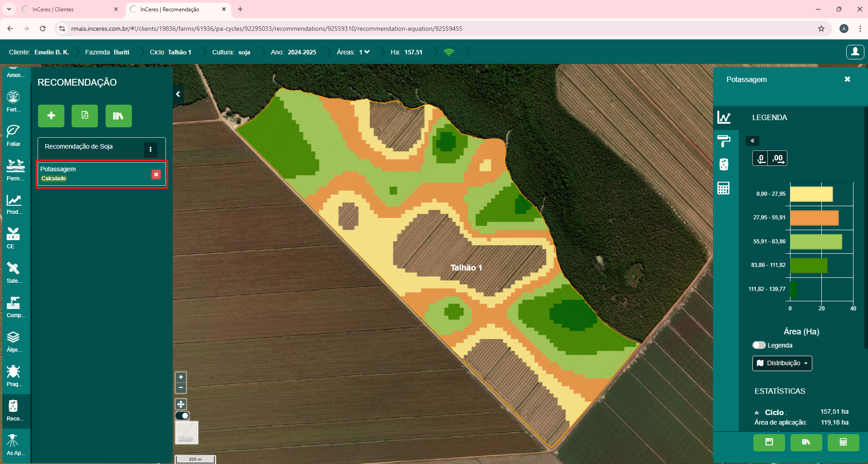Click the Ano 2024-2025 breadcrumb
868x464 pixels.
(293, 52)
